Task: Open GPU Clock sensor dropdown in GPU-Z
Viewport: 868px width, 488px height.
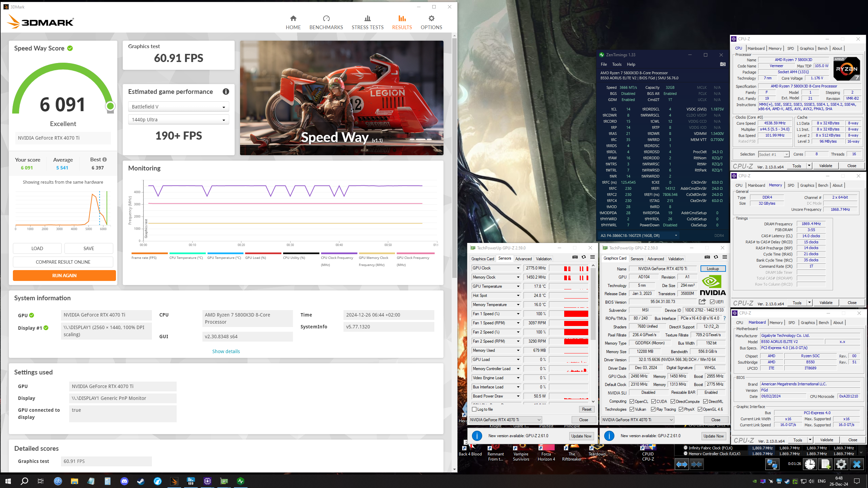Action: (x=518, y=268)
